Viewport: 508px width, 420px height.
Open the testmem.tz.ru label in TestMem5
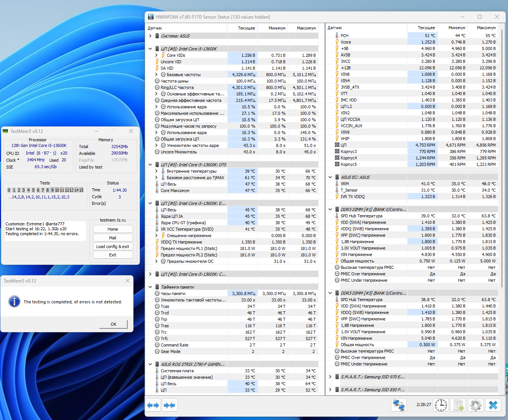(x=113, y=220)
